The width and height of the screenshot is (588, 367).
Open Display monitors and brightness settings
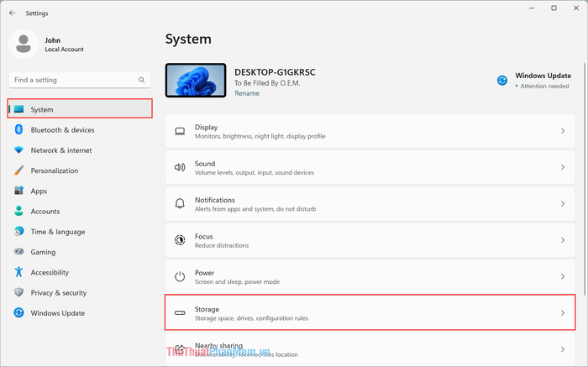pyautogui.click(x=370, y=131)
